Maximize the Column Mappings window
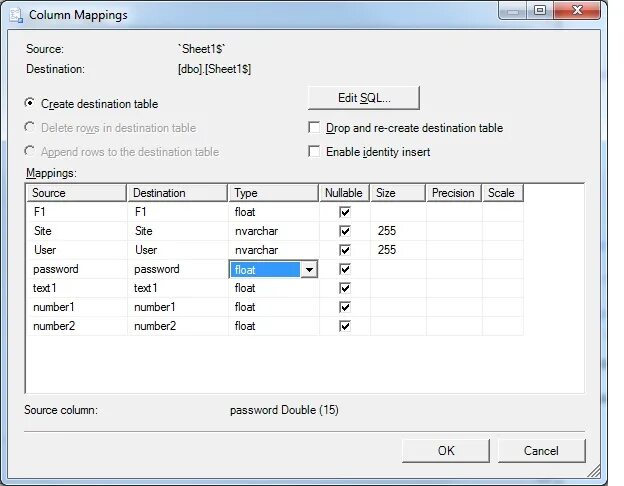The height and width of the screenshot is (486, 624). tap(540, 10)
